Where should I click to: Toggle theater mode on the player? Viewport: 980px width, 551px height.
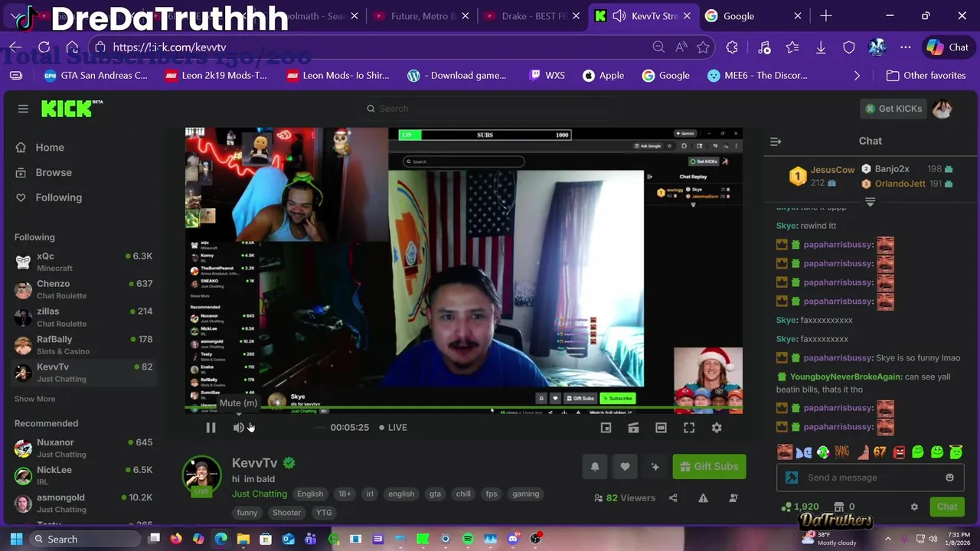661,428
